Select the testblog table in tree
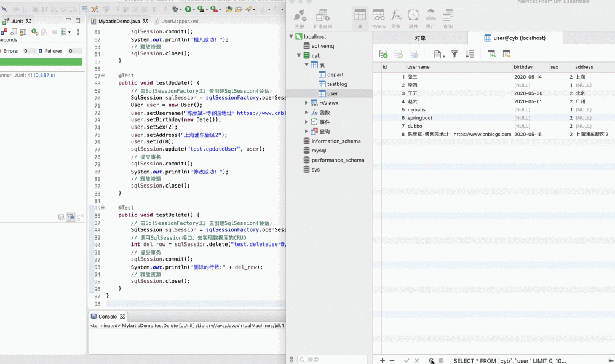The height and width of the screenshot is (364, 615). click(338, 84)
